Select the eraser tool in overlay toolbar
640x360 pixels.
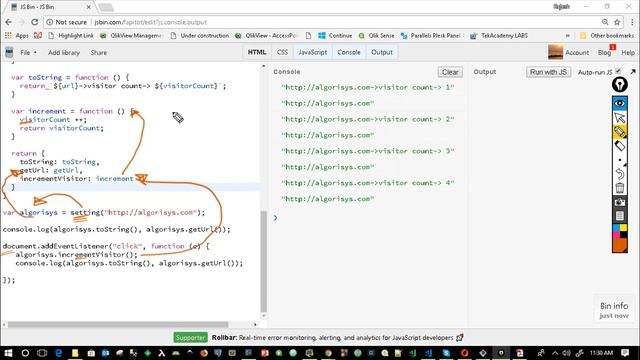point(620,146)
